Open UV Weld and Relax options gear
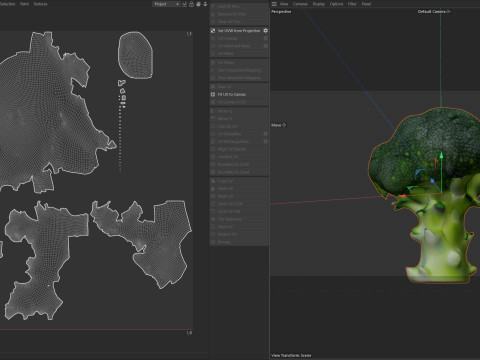This screenshot has width=480, height=360. [x=266, y=46]
